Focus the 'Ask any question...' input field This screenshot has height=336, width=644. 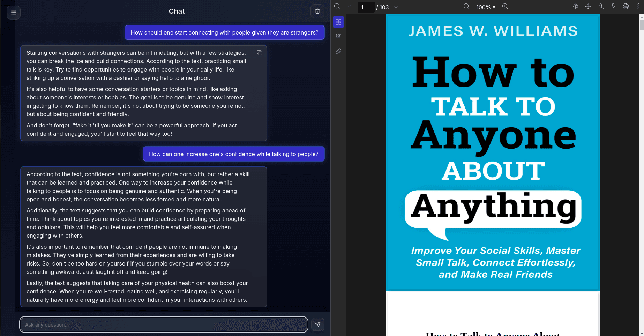pos(164,324)
